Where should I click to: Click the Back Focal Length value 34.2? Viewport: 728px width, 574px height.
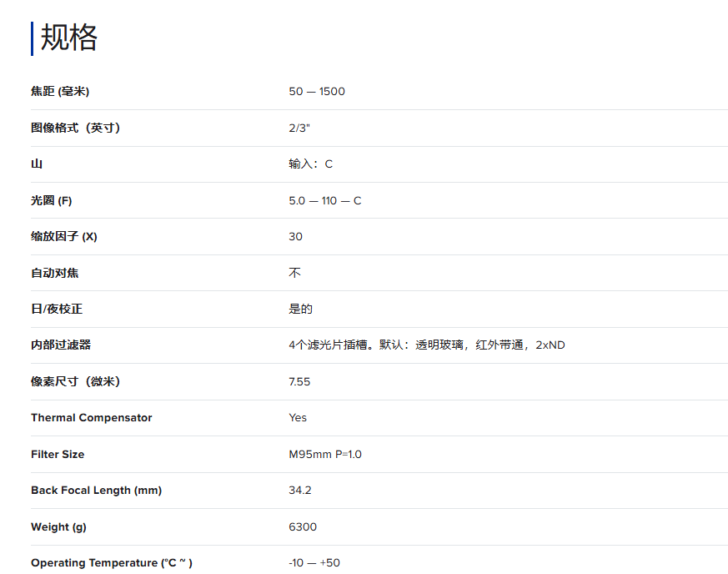(x=300, y=491)
